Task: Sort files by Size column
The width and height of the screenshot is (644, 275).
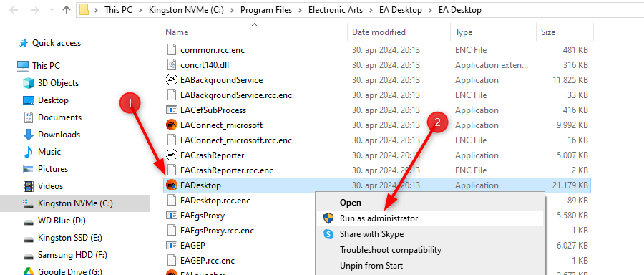Action: (548, 32)
